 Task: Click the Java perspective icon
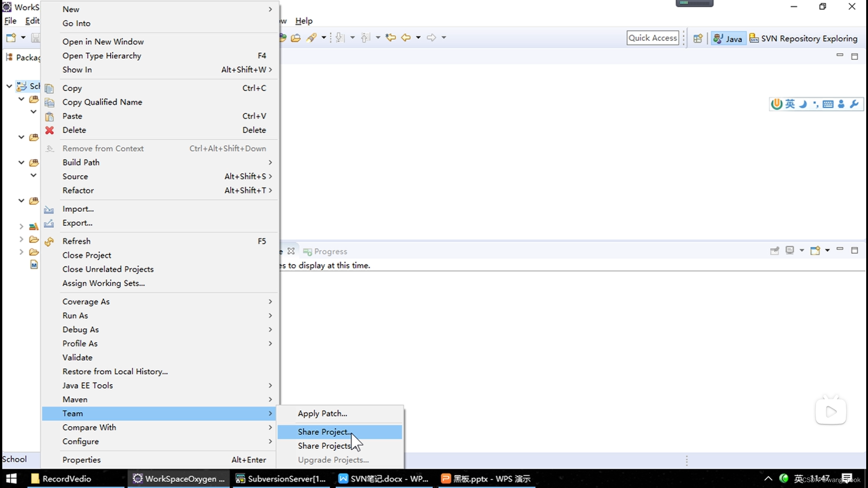click(727, 38)
